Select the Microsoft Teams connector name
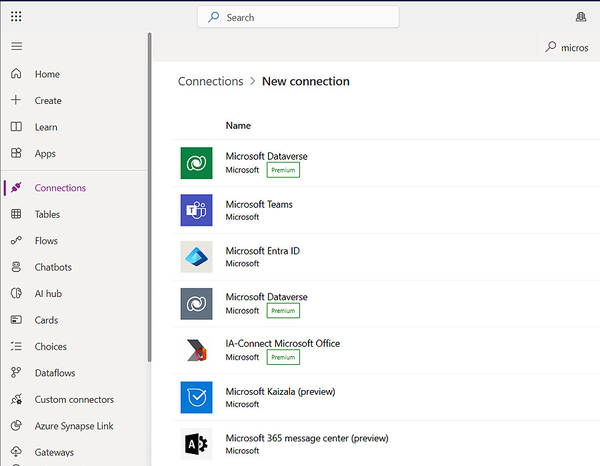This screenshot has width=600, height=466. pos(259,204)
